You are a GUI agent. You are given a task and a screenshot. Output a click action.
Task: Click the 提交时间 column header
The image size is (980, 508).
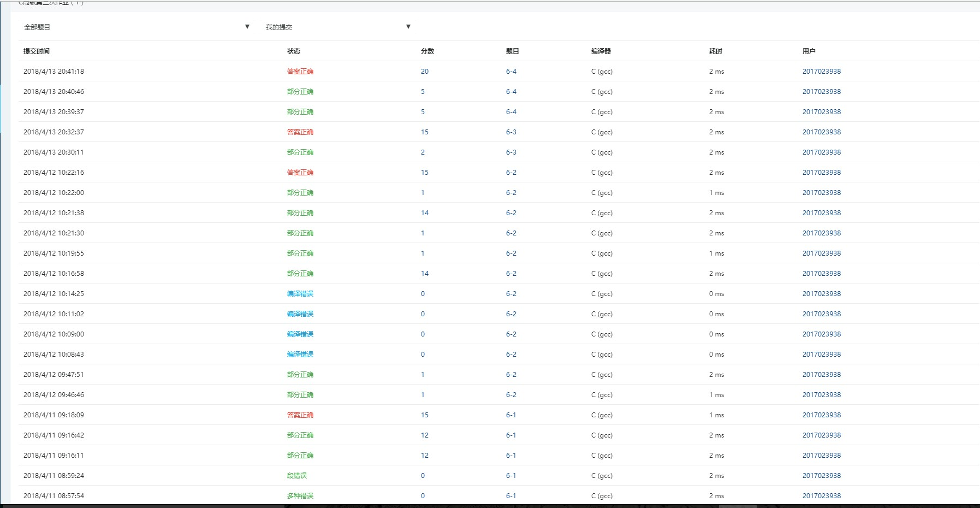(x=37, y=51)
